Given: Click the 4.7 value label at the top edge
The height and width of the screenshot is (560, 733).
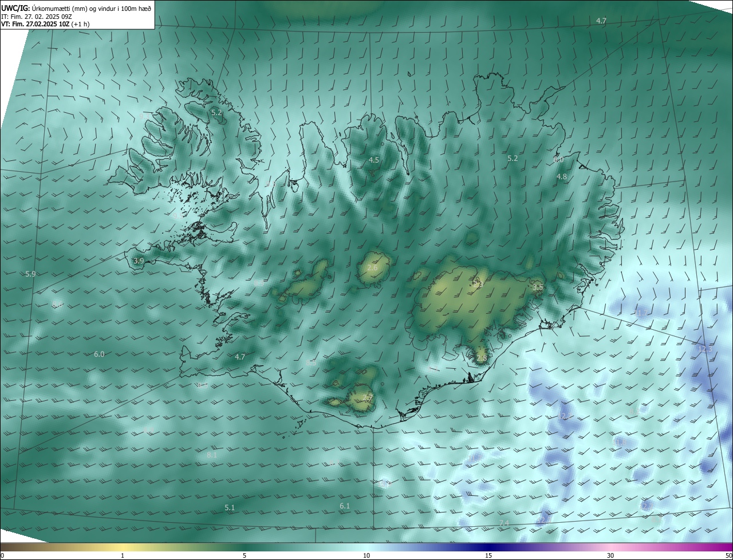Looking at the screenshot, I should [x=601, y=21].
